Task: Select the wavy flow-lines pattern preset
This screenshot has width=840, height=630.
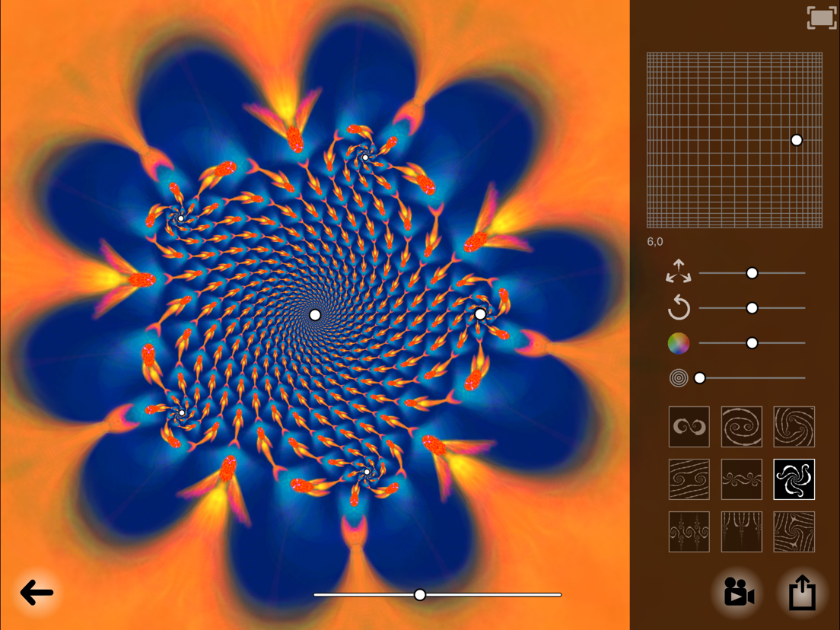Action: point(689,479)
